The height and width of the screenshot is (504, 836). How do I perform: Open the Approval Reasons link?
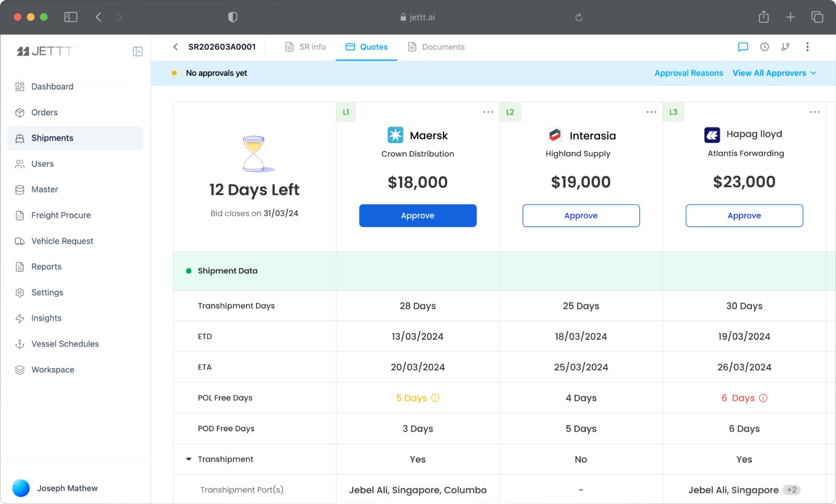689,73
